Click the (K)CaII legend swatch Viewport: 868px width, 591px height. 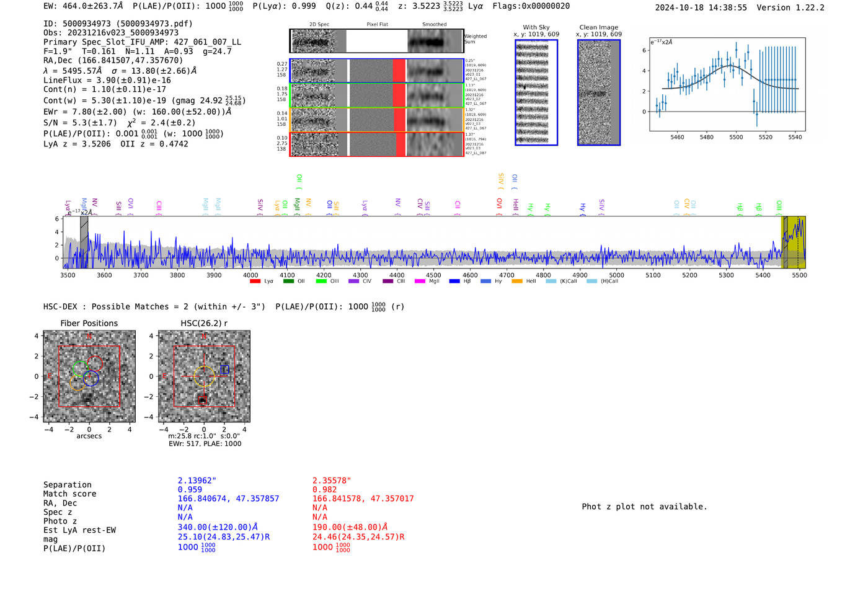(551, 282)
